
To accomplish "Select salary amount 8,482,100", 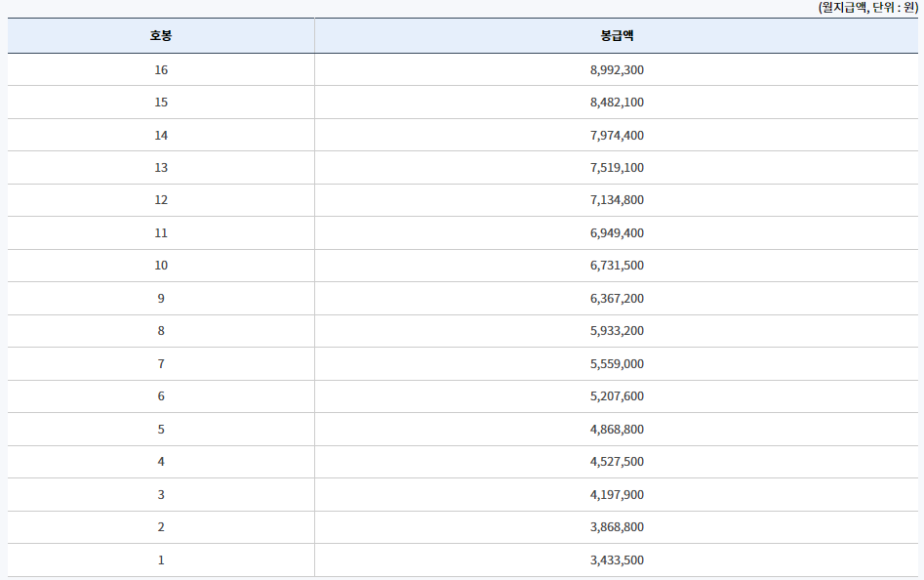I will click(x=617, y=103).
